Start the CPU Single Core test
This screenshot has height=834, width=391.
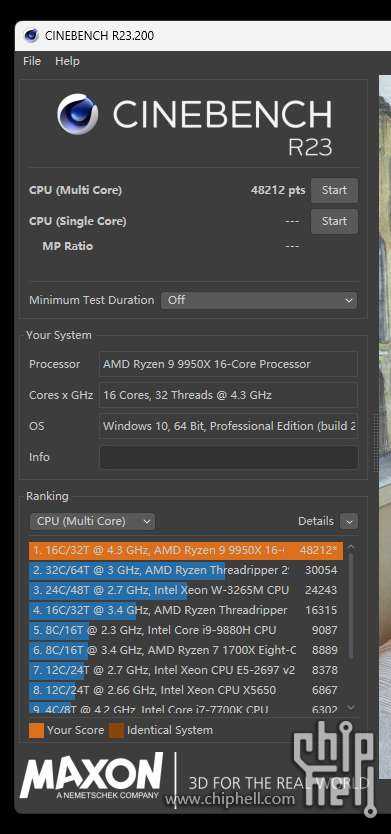point(334,221)
